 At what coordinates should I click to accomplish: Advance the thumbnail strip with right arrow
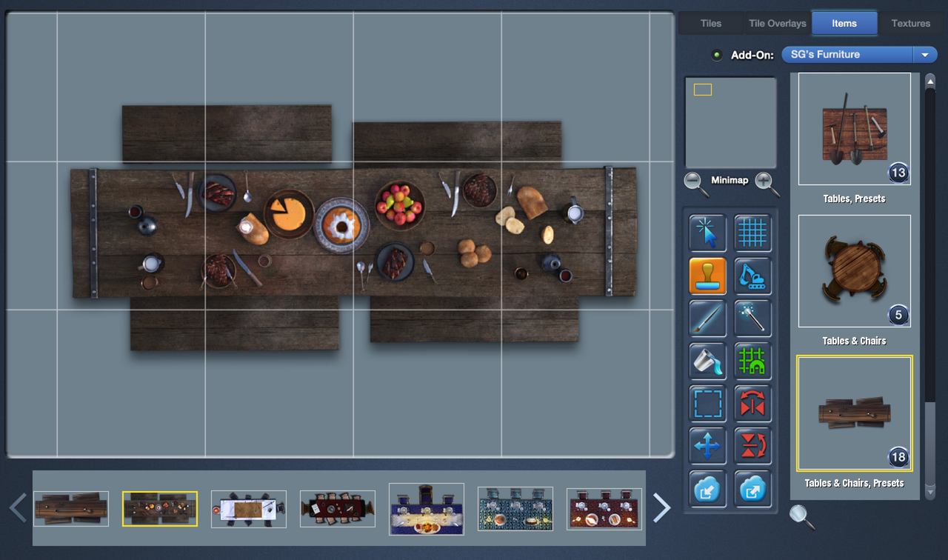tap(661, 507)
